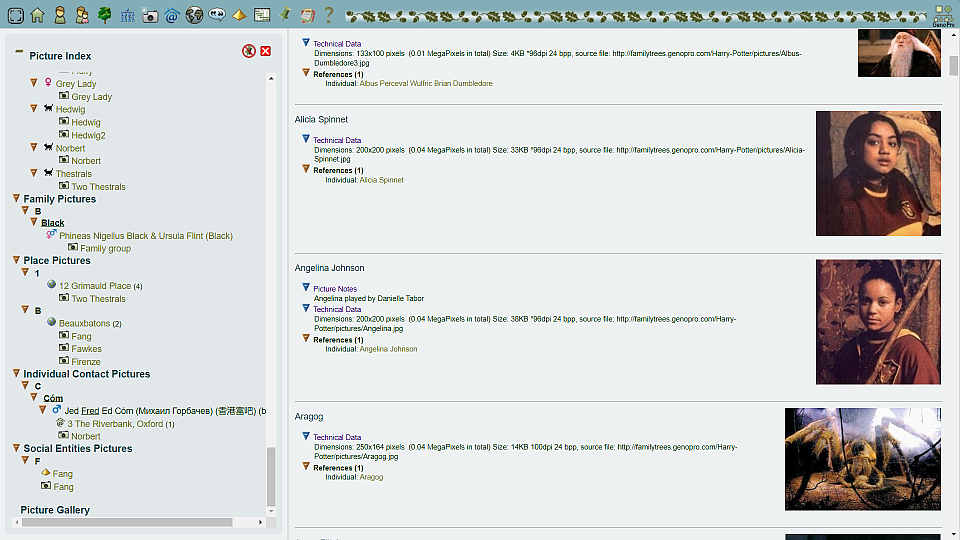This screenshot has width=960, height=540.
Task: Open the 12 Grimauld Place link
Action: [95, 286]
